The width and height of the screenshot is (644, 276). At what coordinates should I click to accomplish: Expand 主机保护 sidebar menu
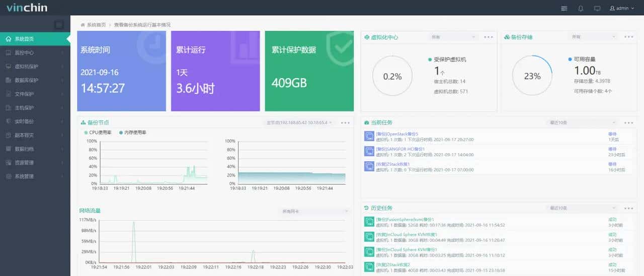35,107
